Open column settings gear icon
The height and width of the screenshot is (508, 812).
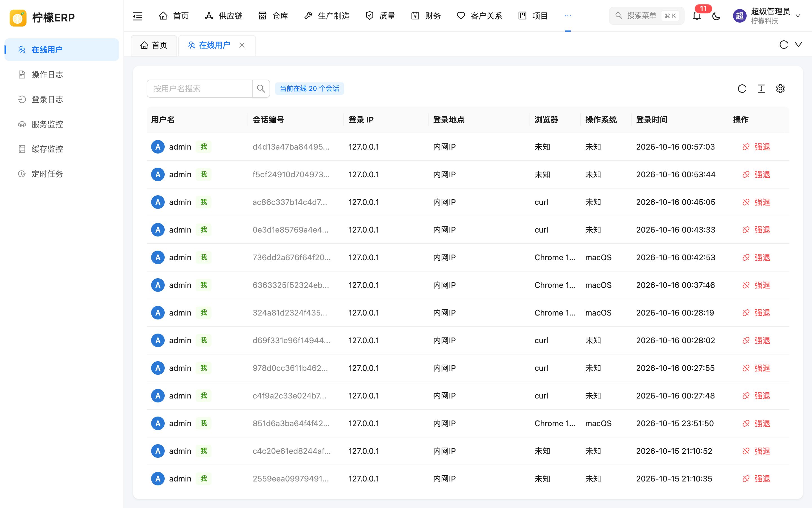point(780,89)
